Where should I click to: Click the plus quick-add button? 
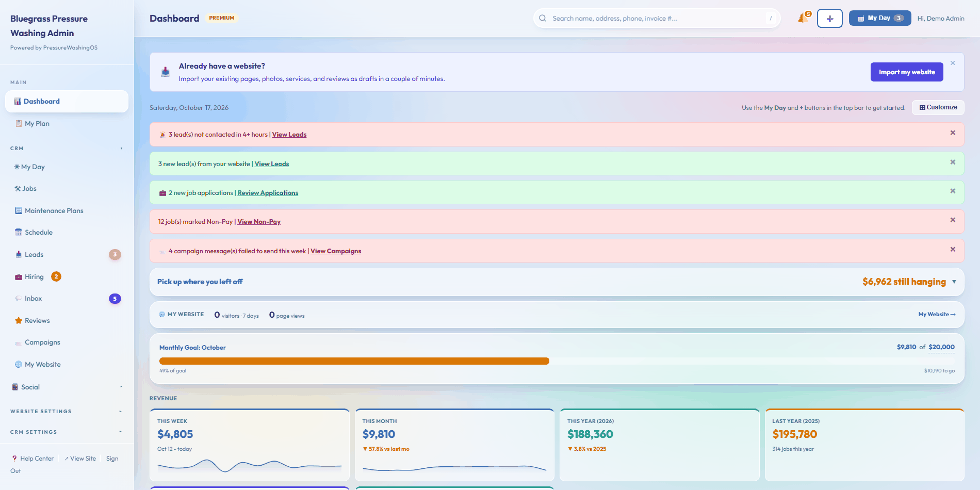click(x=829, y=19)
